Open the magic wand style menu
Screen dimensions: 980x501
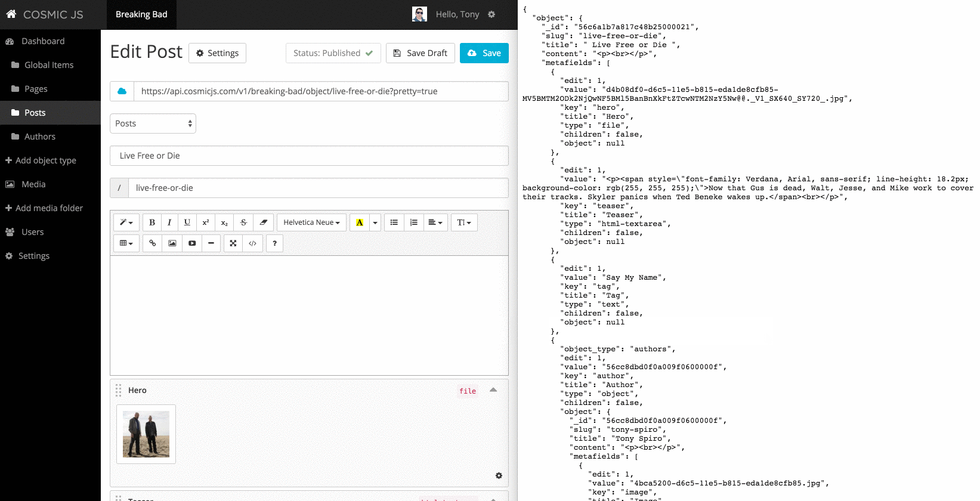tap(126, 222)
